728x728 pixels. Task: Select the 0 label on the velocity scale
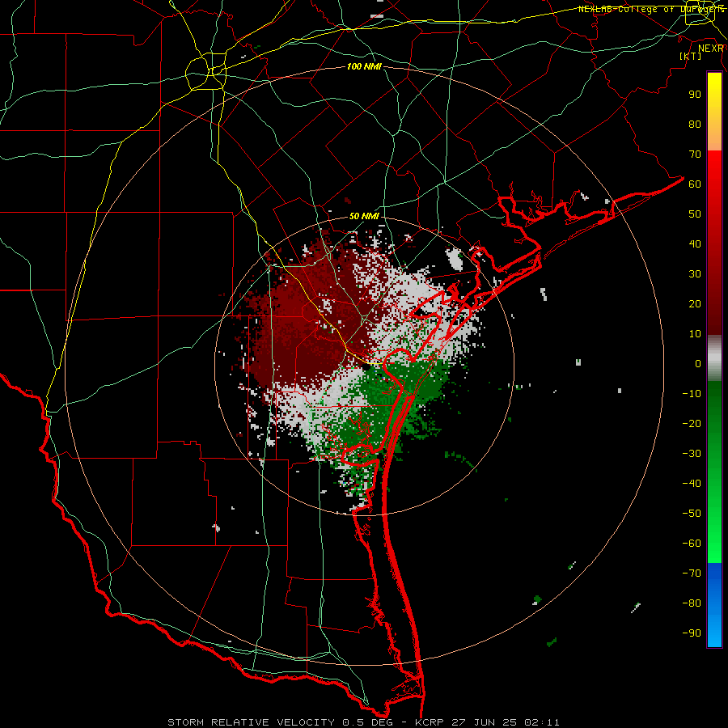(698, 363)
